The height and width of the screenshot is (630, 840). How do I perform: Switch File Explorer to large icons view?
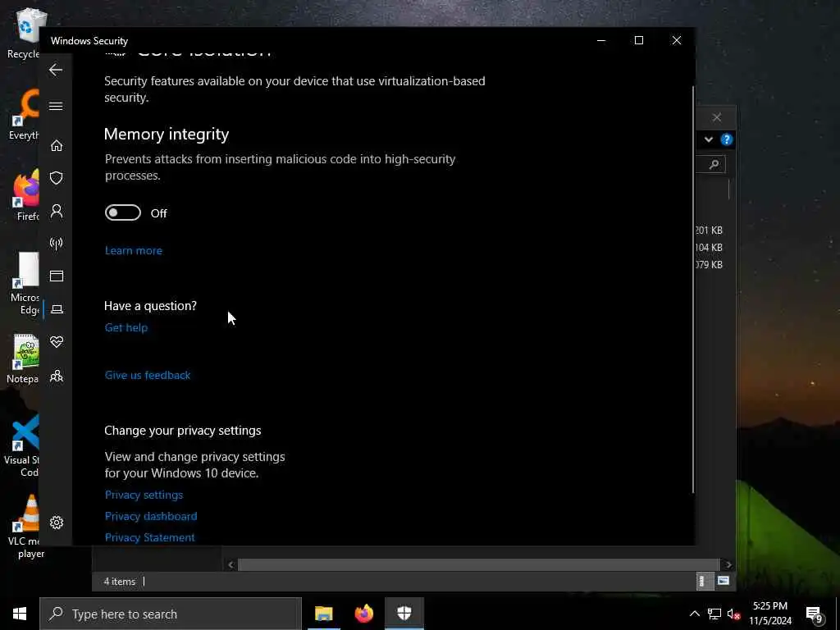(724, 582)
